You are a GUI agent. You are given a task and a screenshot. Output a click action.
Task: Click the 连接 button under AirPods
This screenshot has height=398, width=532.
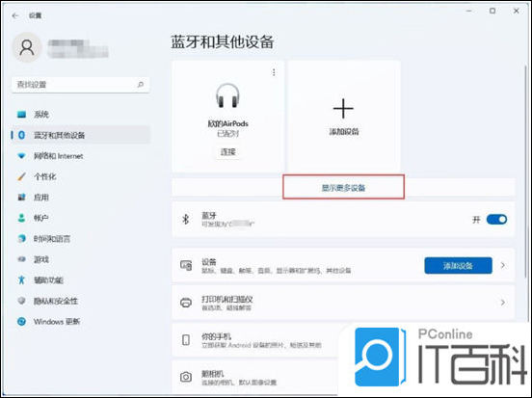(x=228, y=151)
